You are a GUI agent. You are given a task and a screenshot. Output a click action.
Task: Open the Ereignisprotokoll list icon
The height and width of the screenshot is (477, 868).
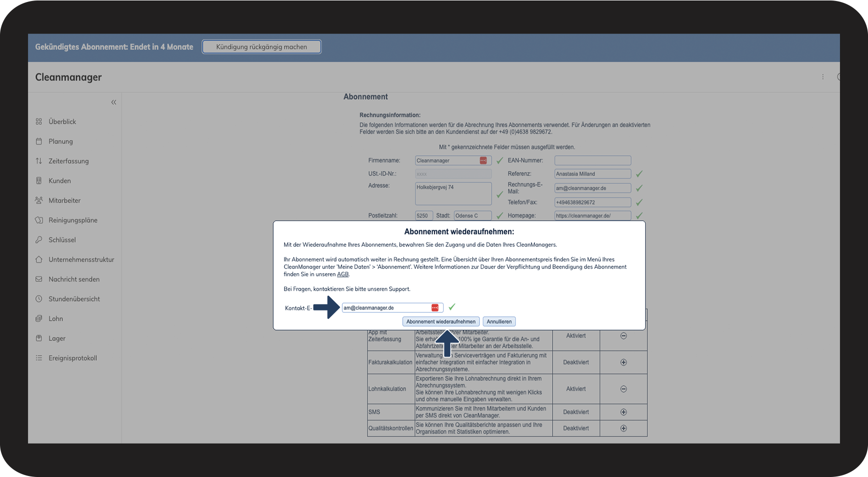39,358
